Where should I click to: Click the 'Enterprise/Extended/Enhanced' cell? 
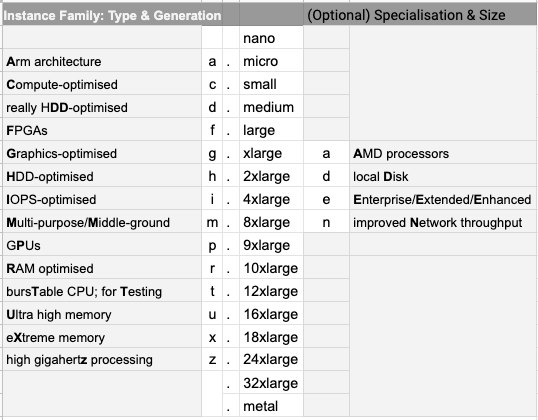point(443,199)
